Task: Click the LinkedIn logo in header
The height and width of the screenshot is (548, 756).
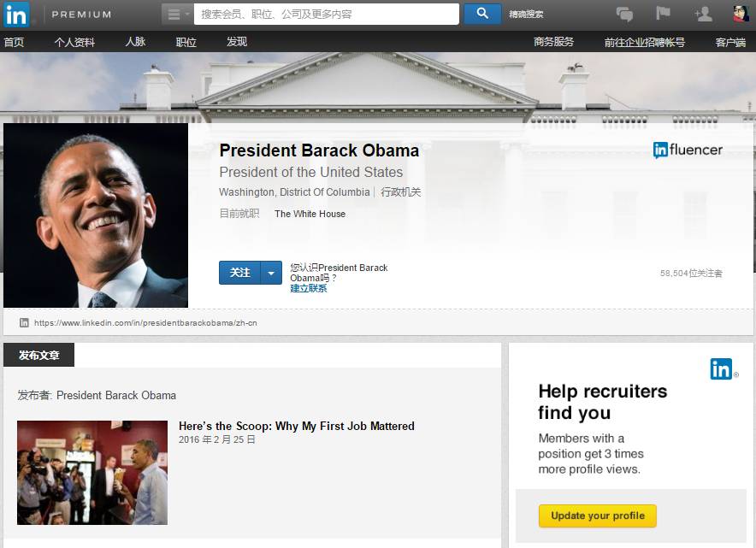Action: point(16,15)
